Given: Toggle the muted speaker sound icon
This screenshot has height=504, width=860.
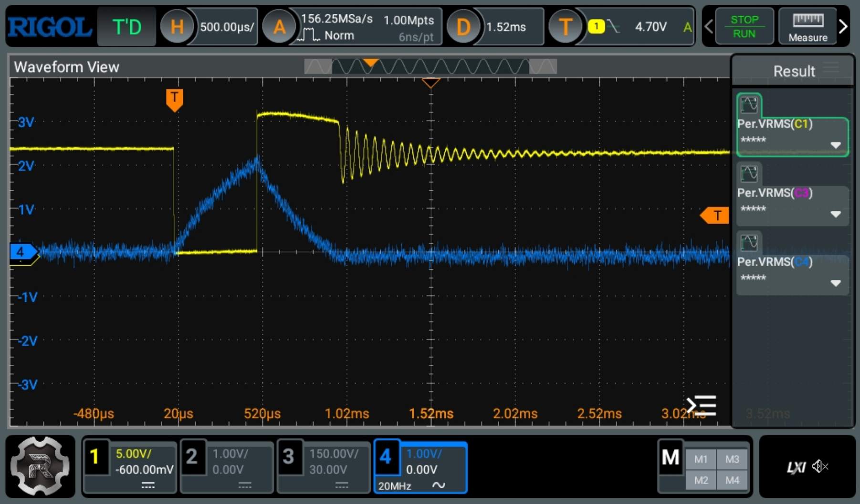Looking at the screenshot, I should pyautogui.click(x=820, y=466).
